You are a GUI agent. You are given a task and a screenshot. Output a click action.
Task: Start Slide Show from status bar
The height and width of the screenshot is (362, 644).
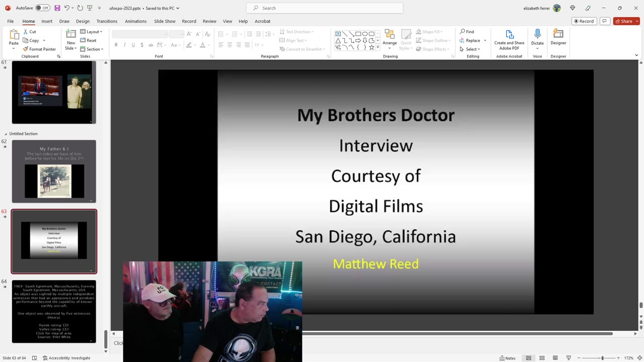tap(569, 358)
